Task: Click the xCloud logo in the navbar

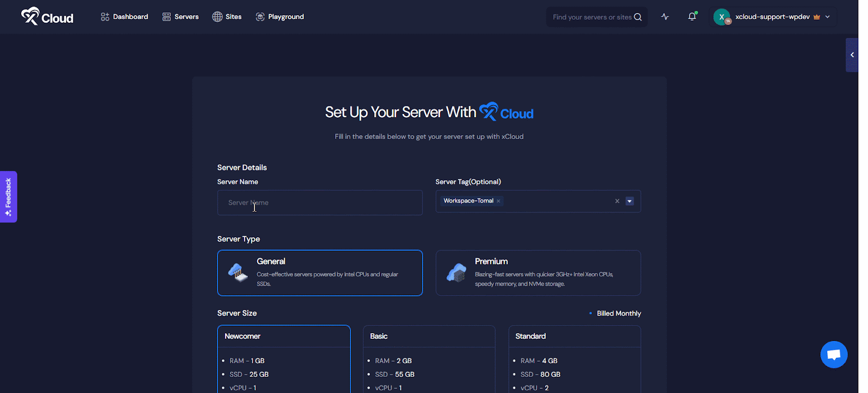Action: pyautogui.click(x=47, y=16)
